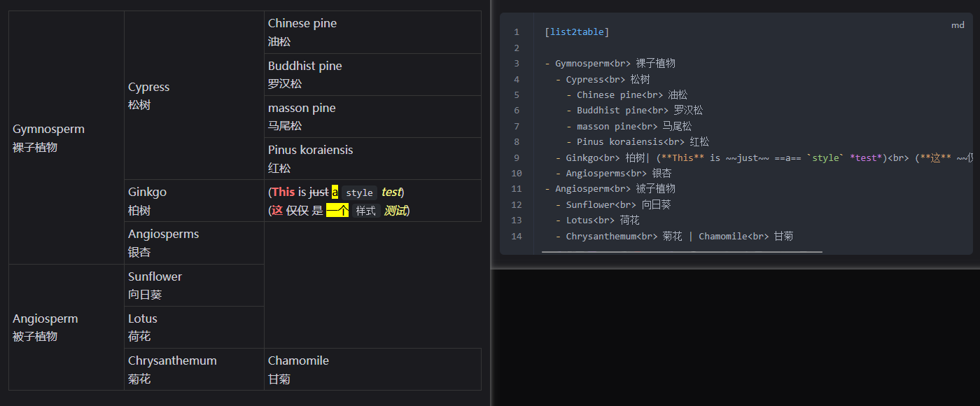Select line number 9 in code gutter
Viewport: 980px width, 406px height.
coord(516,157)
